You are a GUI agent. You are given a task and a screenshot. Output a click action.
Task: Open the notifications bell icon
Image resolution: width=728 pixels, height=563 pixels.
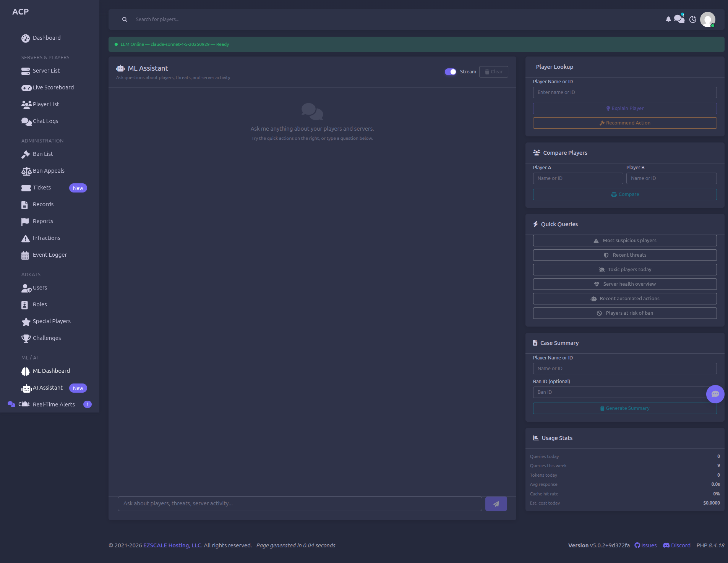[668, 19]
